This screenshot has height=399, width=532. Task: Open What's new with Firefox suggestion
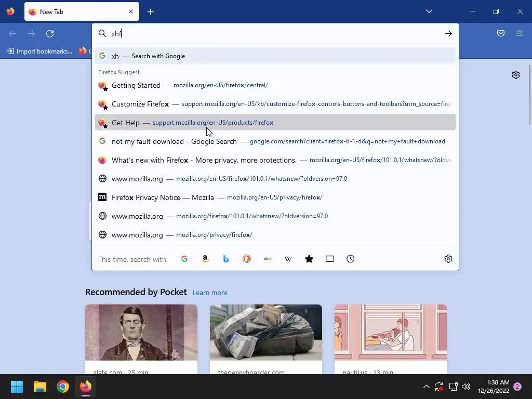[x=275, y=160]
